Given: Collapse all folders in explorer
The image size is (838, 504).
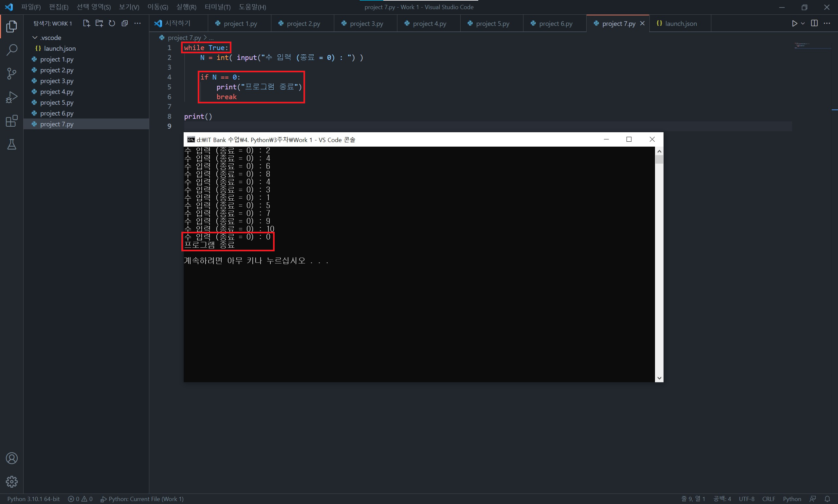Looking at the screenshot, I should 125,24.
